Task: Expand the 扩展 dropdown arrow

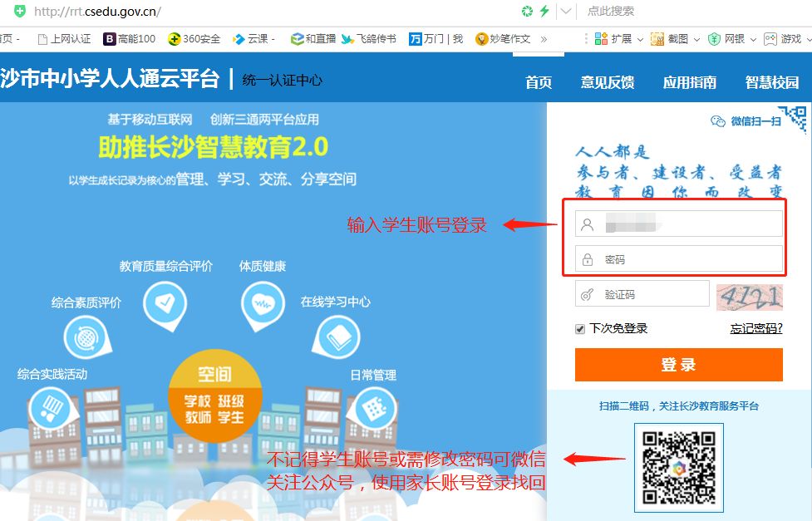Action: point(640,39)
